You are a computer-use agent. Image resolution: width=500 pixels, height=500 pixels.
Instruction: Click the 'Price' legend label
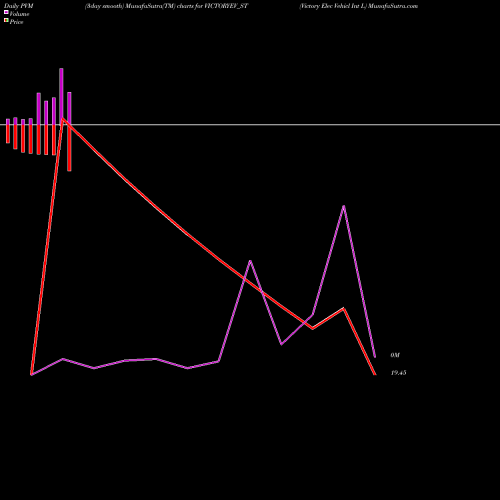[16, 22]
